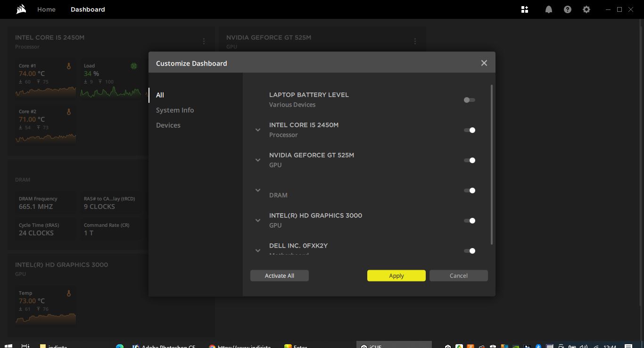The image size is (644, 348).
Task: Toggle off Dell Inc. 0FXK2Y switch
Action: point(469,251)
